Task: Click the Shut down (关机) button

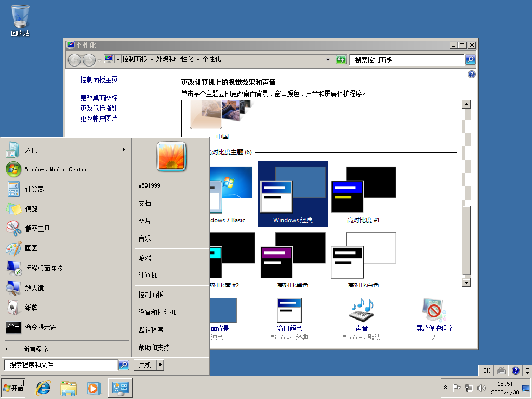Action: pyautogui.click(x=145, y=365)
